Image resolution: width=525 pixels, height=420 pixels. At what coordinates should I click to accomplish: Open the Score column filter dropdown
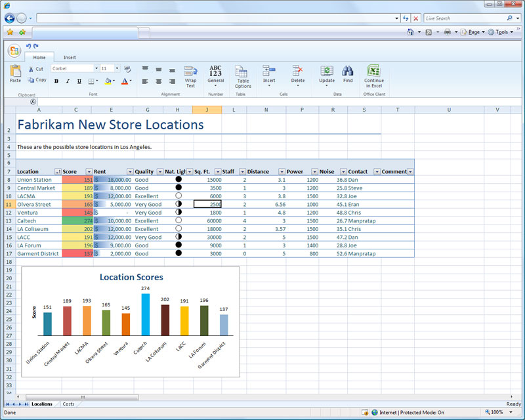(x=89, y=172)
